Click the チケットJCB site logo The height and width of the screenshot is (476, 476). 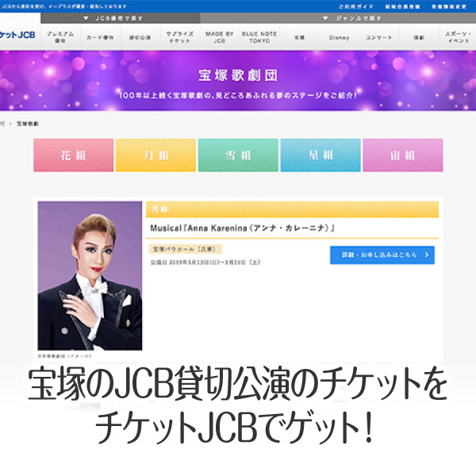[17, 35]
